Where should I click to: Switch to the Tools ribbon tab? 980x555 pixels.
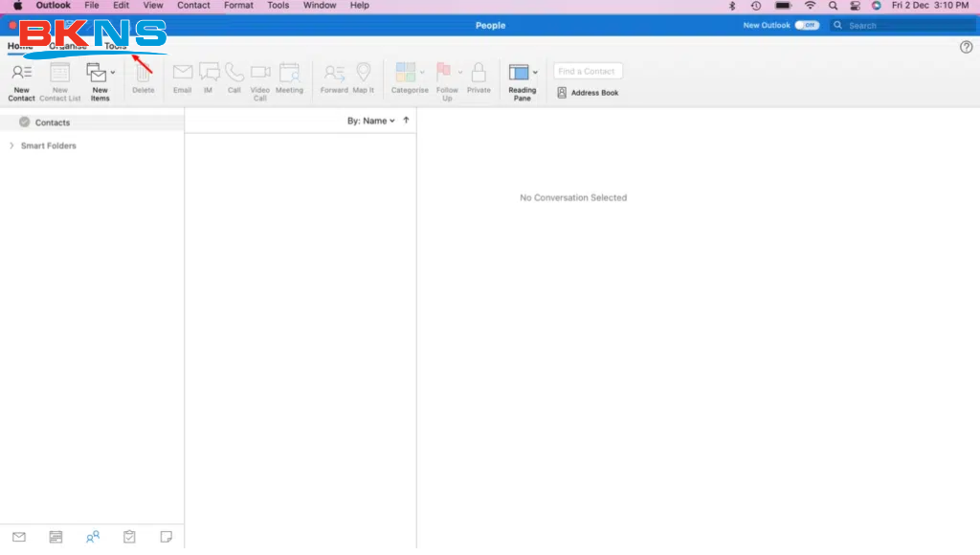[x=116, y=47]
